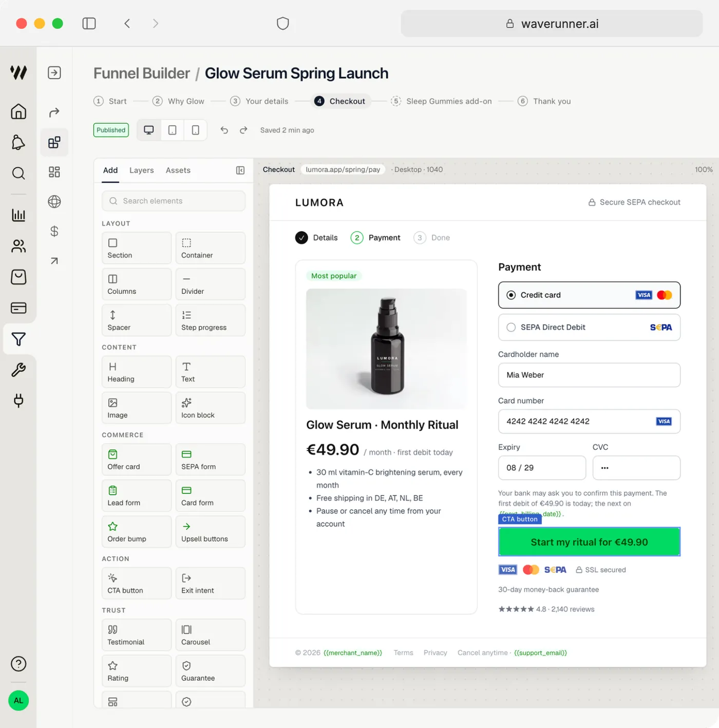Expand the sidebar with the arrow-in-box icon
Viewport: 719px width, 728px height.
coord(54,73)
